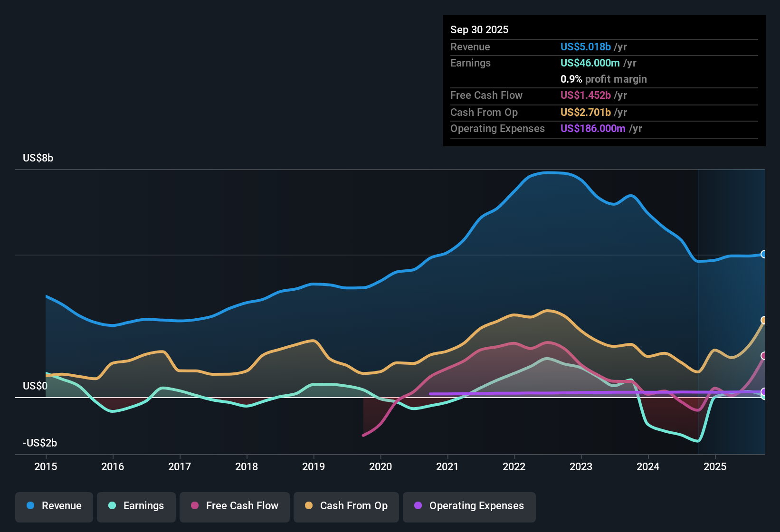Click the teal Earnings legend dot
Image resolution: width=780 pixels, height=532 pixels.
pos(112,506)
